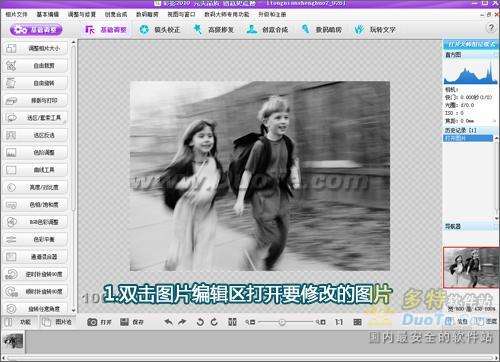
Task: Open the 镜头校正 lens correction tab
Action: 160,30
